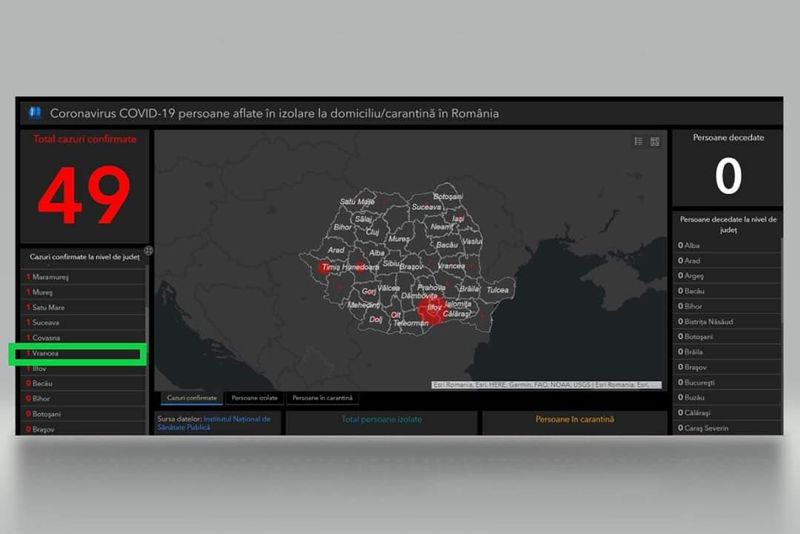
Task: Switch to the Persoane izolate tab
Action: [x=254, y=398]
